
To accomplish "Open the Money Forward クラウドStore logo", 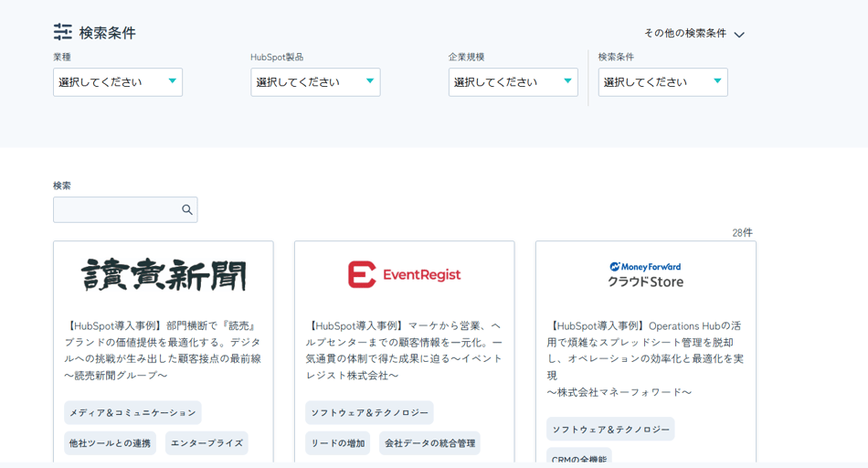I will click(x=645, y=275).
